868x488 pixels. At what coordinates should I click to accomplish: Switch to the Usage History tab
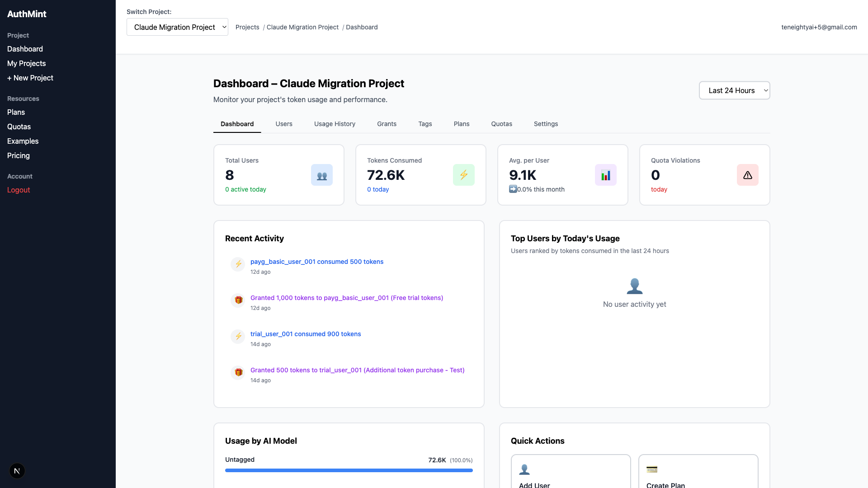tap(335, 124)
